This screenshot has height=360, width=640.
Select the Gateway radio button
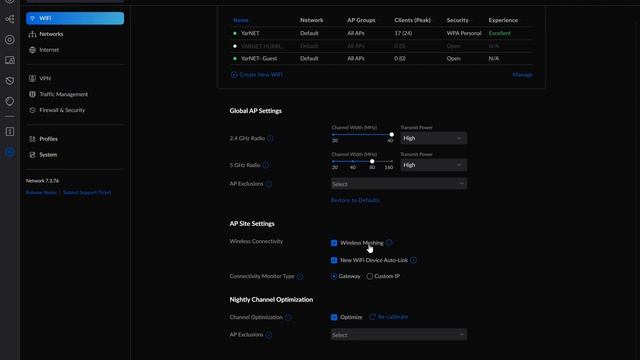334,276
